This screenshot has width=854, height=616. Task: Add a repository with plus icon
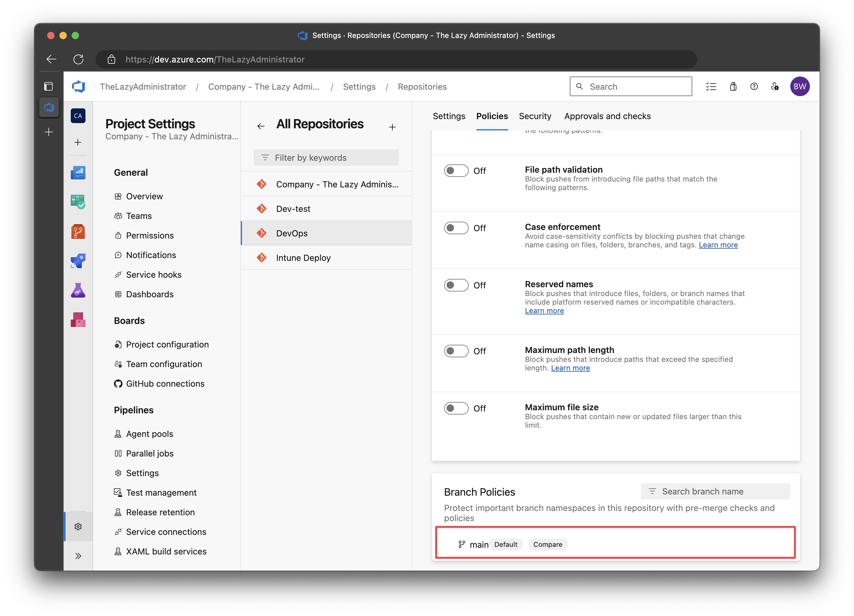(392, 127)
